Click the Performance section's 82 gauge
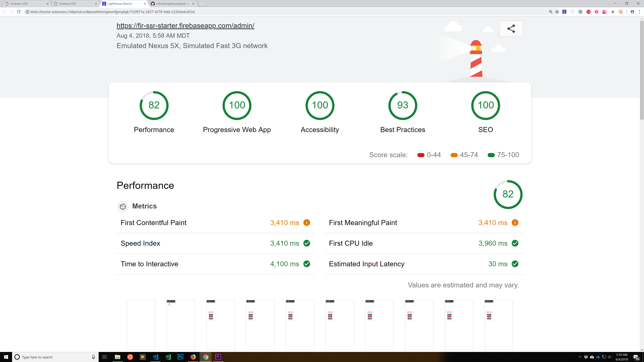Viewport: 644px width, 362px height. (x=508, y=194)
